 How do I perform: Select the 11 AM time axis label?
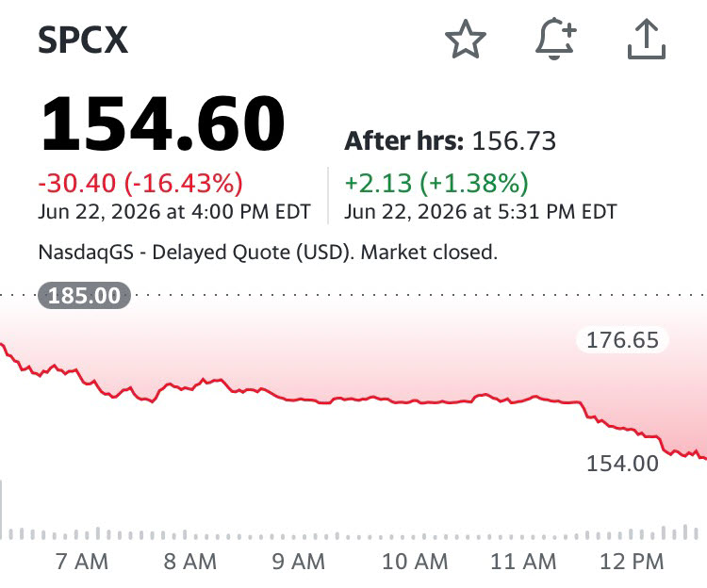(x=523, y=562)
